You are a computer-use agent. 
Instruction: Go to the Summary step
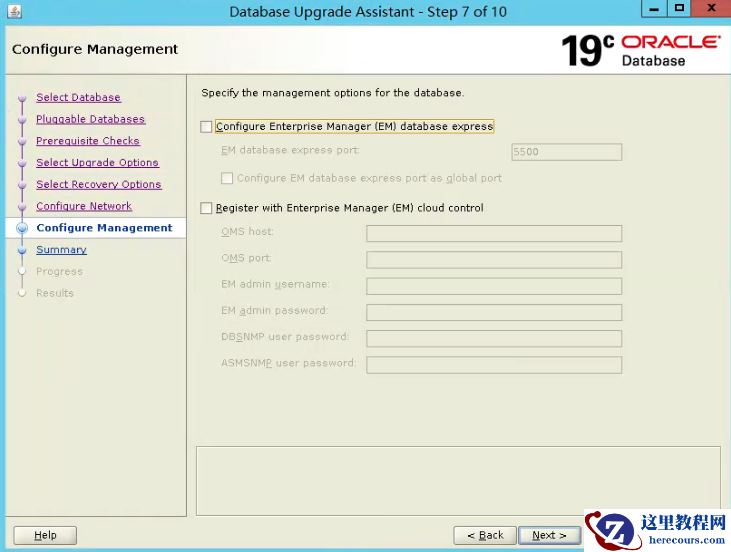tap(62, 250)
